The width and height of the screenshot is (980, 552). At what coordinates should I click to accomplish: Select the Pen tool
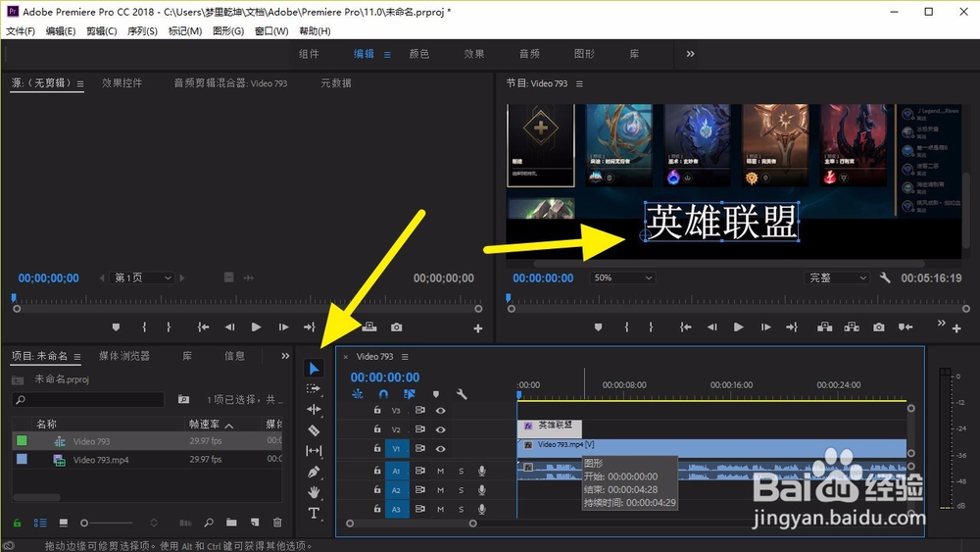click(x=314, y=472)
